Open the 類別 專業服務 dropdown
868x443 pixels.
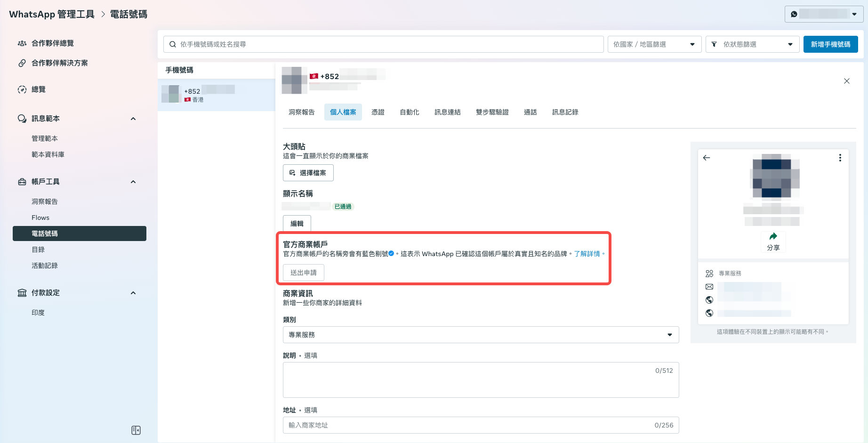(x=481, y=335)
